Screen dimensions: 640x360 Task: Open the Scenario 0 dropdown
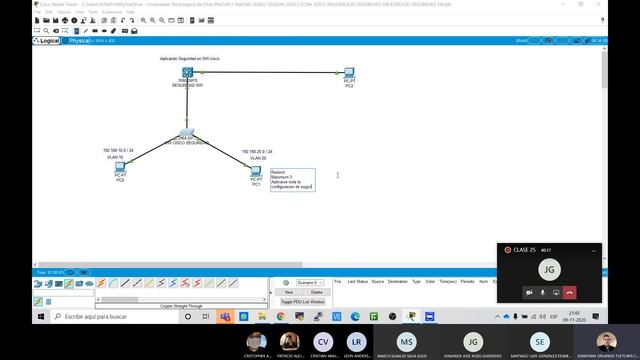point(310,282)
